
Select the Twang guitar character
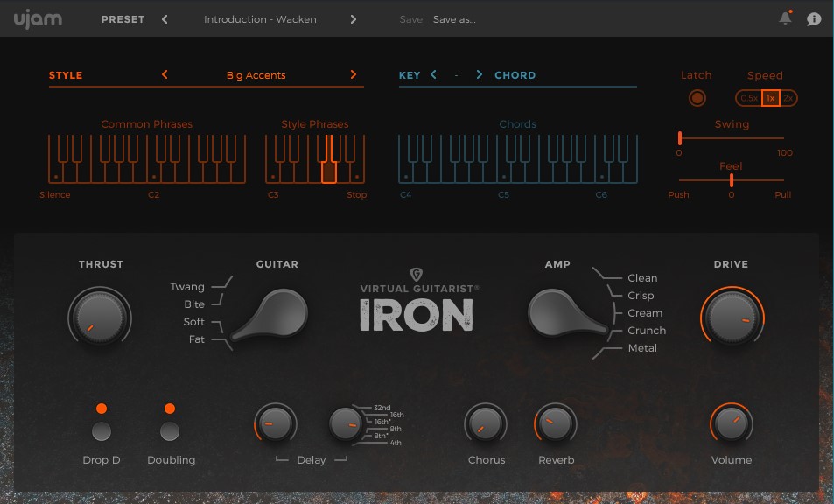click(x=187, y=287)
